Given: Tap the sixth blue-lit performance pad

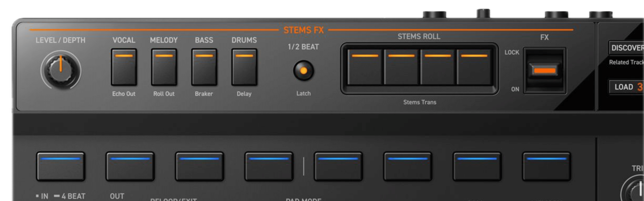Looking at the screenshot, I should click(408, 166).
